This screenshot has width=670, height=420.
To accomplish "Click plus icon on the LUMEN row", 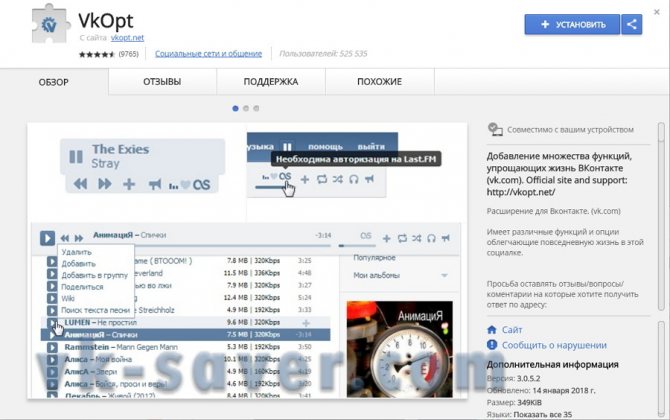I will coord(306,323).
